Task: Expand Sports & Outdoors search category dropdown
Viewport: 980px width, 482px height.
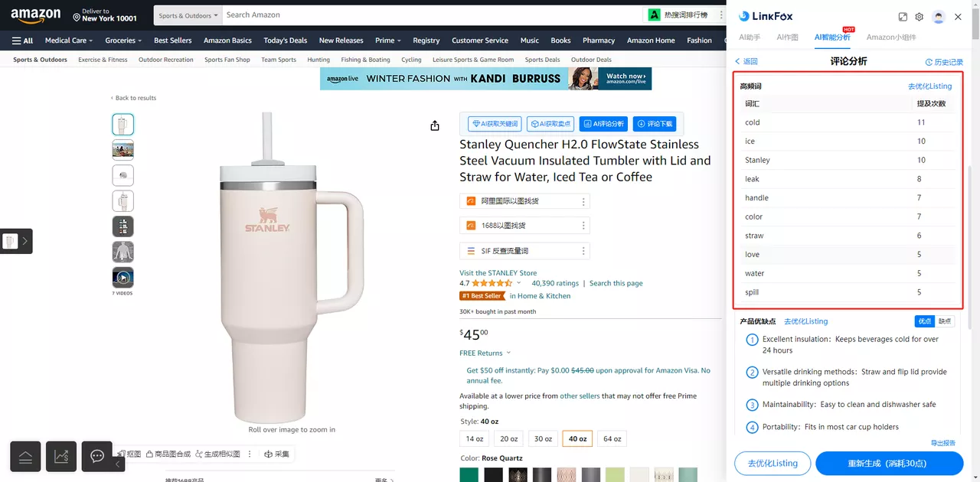Action: [x=188, y=15]
